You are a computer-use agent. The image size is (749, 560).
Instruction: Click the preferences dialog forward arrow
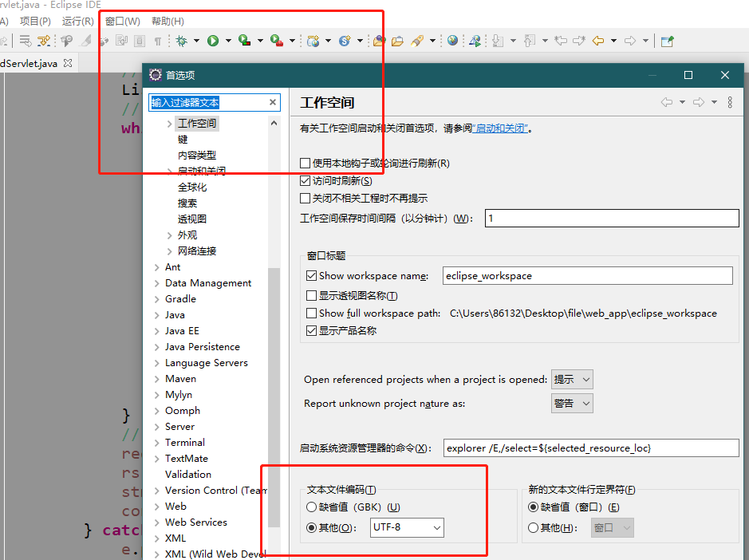(x=699, y=102)
